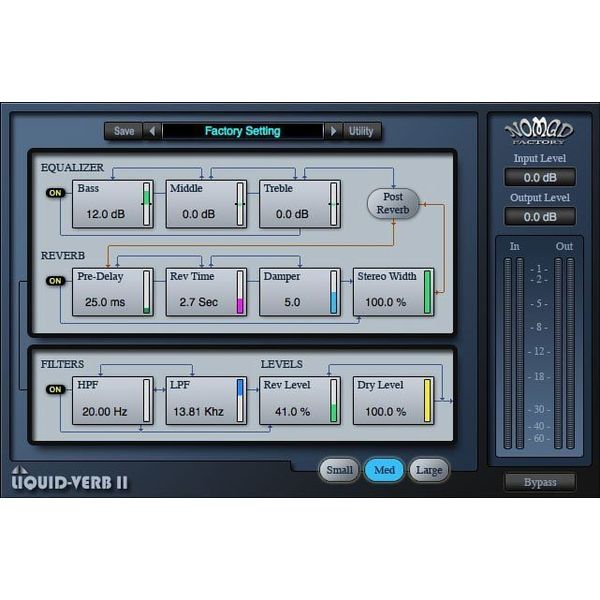
Task: Select the Large view size
Action: pos(428,470)
